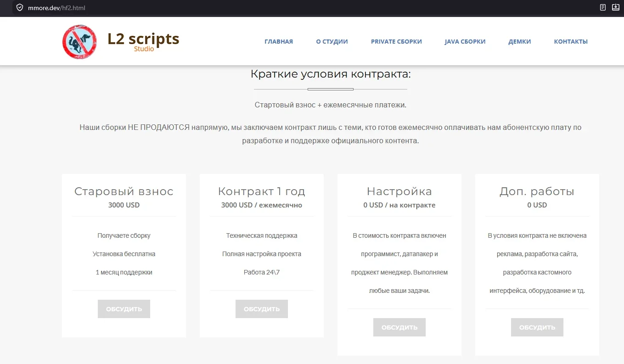The width and height of the screenshot is (624, 364).
Task: Click the shield icon in address bar
Action: tap(20, 7)
